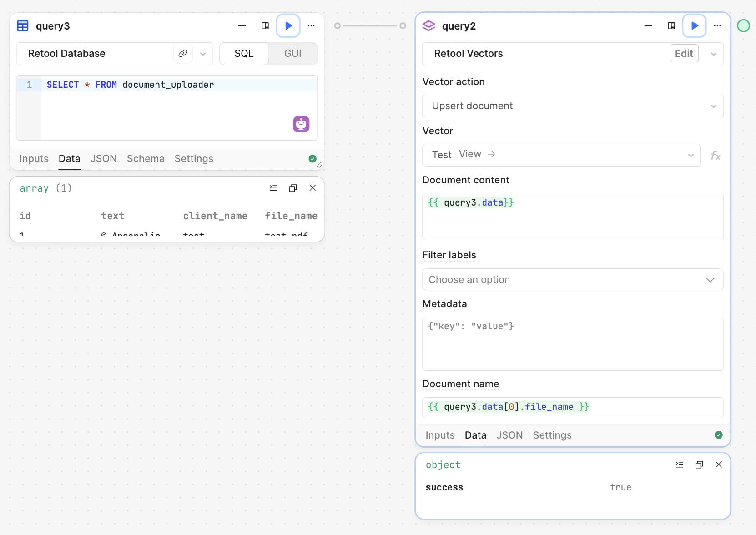The width and height of the screenshot is (756, 535).
Task: Click the Document name field label
Action: point(461,384)
